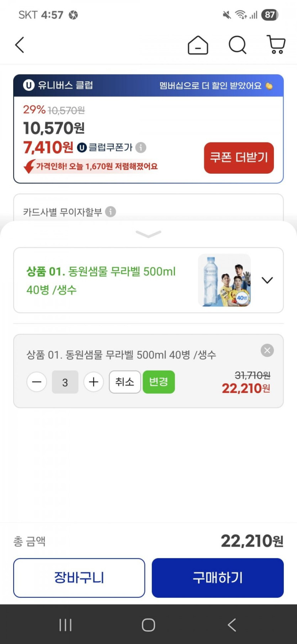
Task: Tap the water bottle product thumbnail
Action: tap(224, 280)
